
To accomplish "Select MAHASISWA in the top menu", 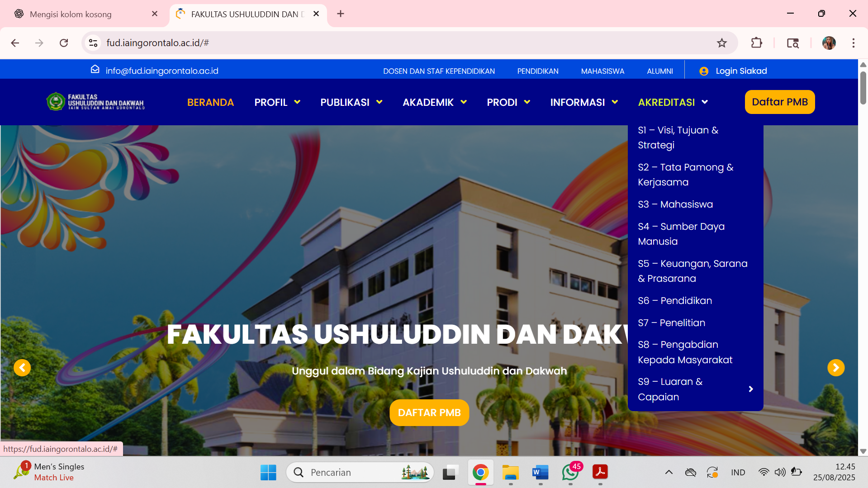I will coord(602,71).
